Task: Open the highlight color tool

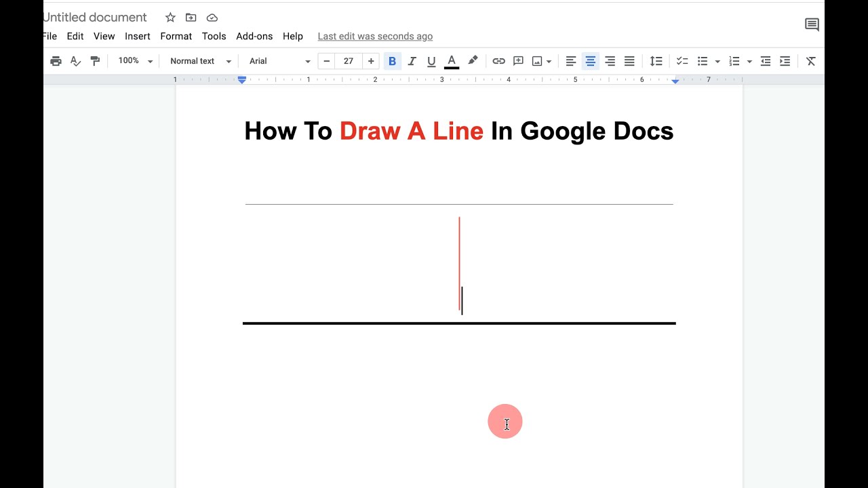Action: [473, 61]
